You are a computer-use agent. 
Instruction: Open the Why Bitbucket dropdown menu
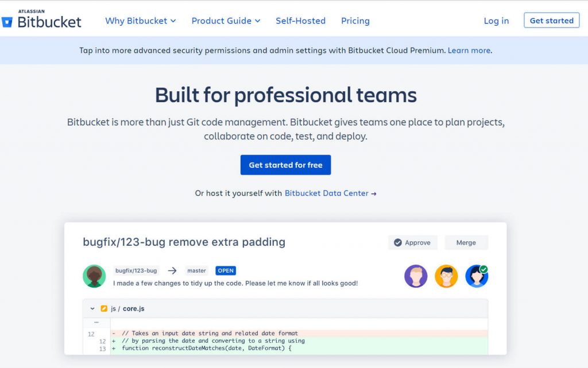pos(140,21)
